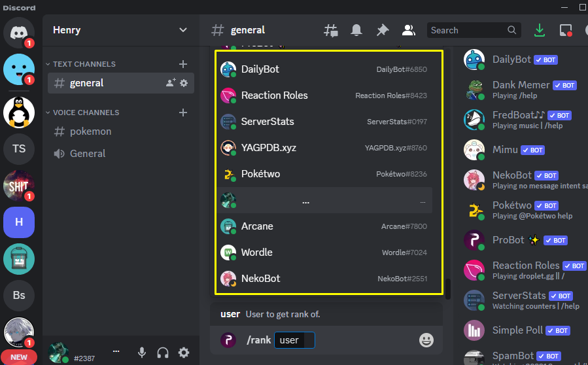Viewport: 588px width, 365px height.
Task: Toggle member list visibility
Action: 408,30
